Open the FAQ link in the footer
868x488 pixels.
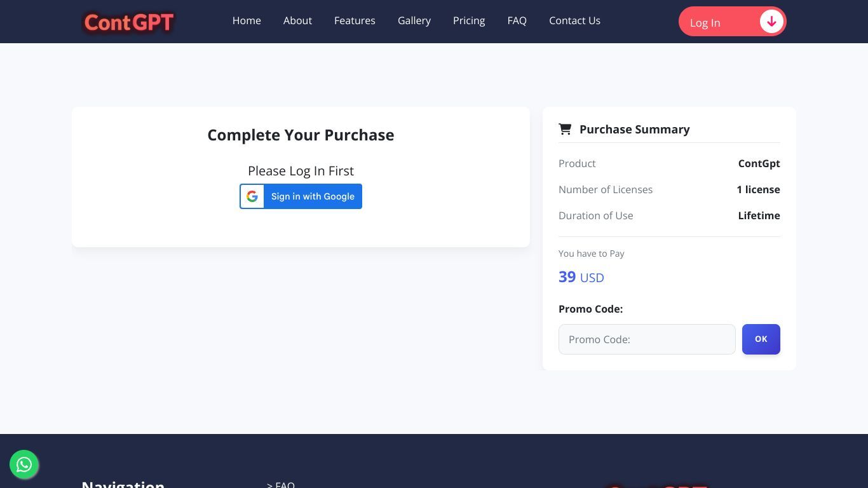pyautogui.click(x=281, y=484)
